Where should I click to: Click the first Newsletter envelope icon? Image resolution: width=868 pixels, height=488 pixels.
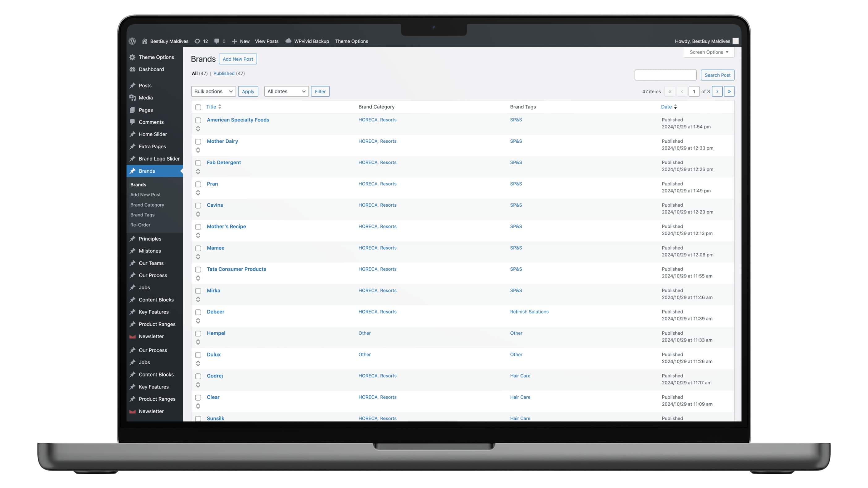tap(132, 336)
